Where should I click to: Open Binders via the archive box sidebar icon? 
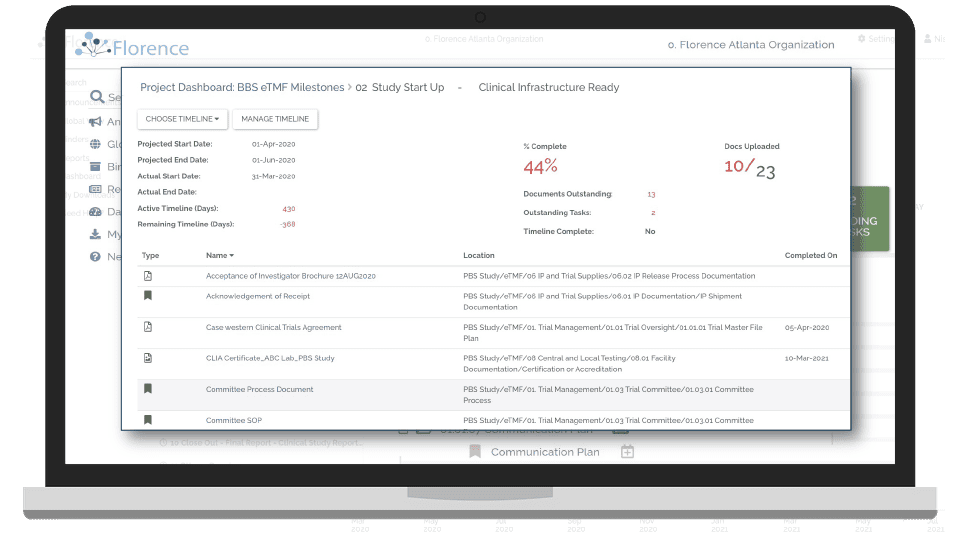click(x=95, y=167)
